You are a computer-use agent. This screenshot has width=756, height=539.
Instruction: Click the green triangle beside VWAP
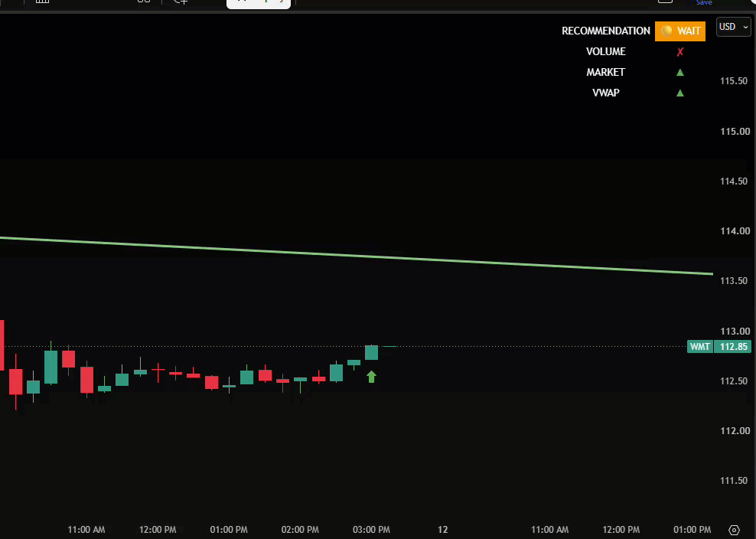click(x=679, y=93)
